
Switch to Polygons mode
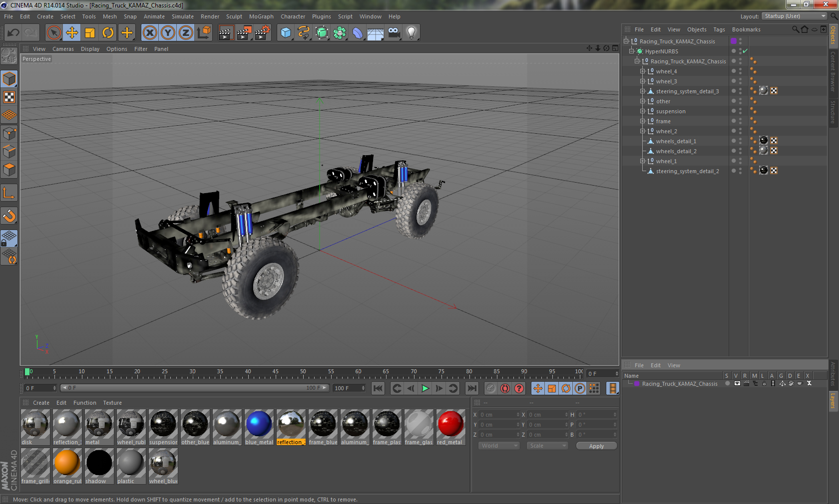point(9,170)
